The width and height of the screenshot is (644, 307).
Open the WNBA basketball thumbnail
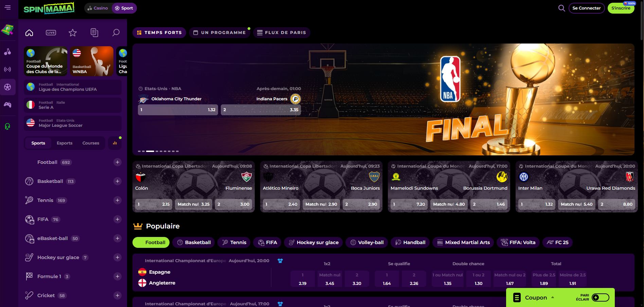tap(92, 61)
